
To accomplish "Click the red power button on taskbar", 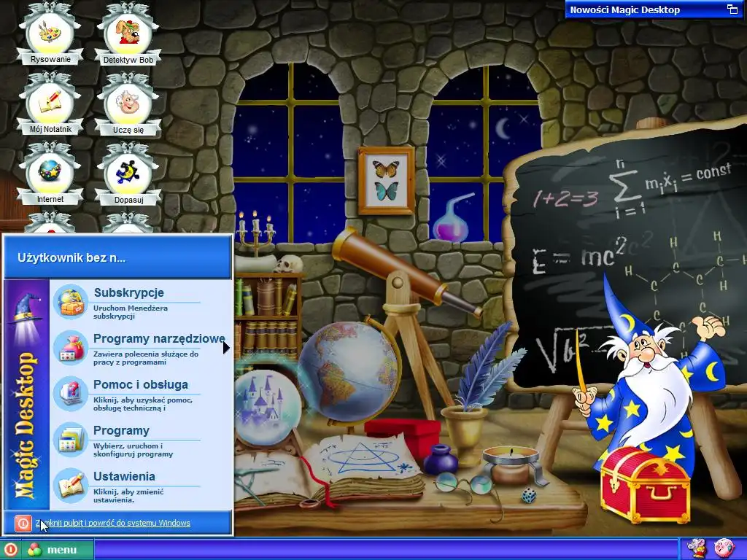I will click(x=10, y=550).
